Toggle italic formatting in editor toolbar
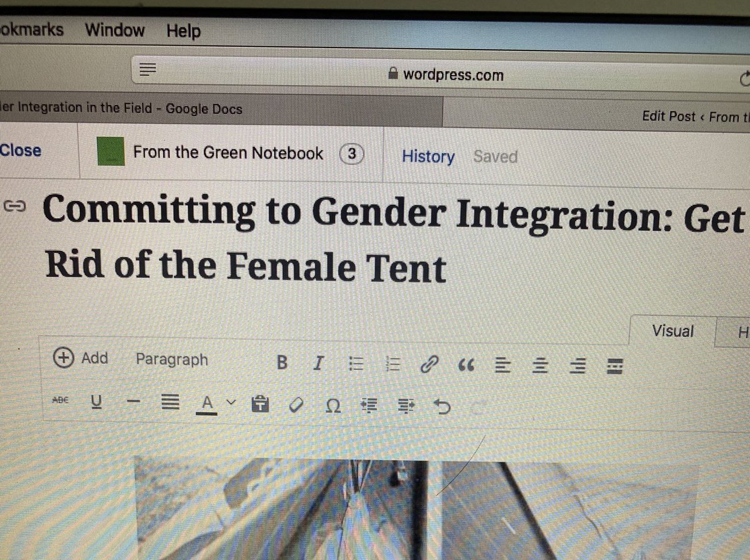750x560 pixels. 319,362
